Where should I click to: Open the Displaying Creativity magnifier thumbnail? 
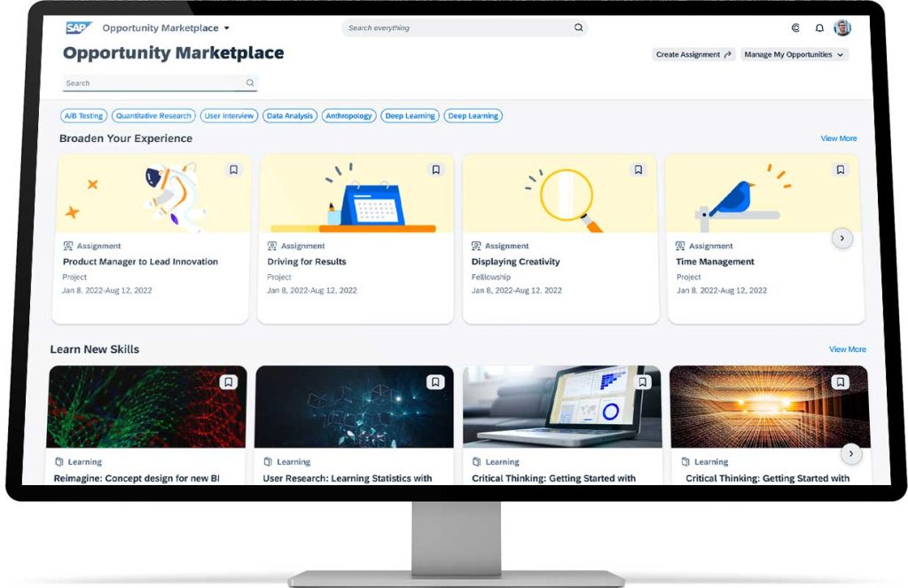pyautogui.click(x=561, y=195)
